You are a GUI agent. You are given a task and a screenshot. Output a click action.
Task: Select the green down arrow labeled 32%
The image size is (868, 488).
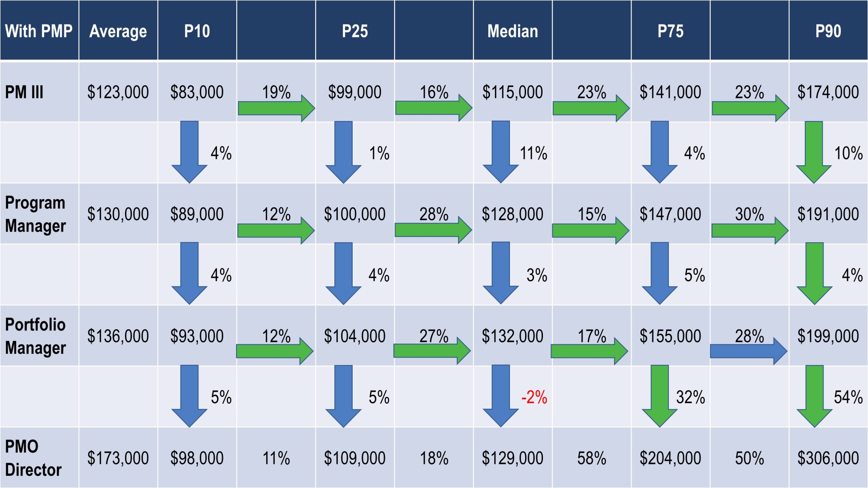[x=659, y=396]
